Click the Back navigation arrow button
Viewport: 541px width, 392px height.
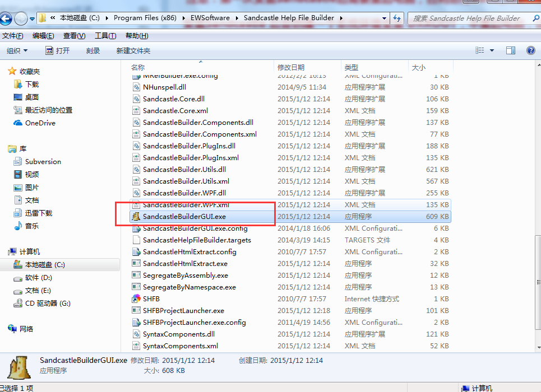(6, 18)
